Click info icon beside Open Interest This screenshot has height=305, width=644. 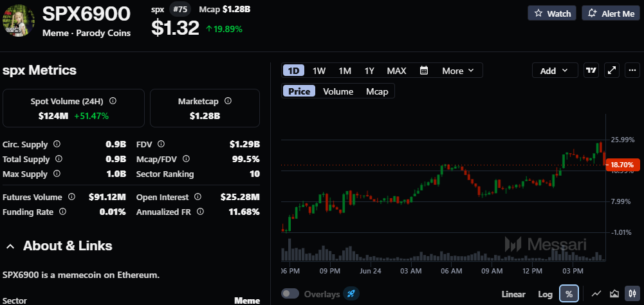tap(198, 197)
